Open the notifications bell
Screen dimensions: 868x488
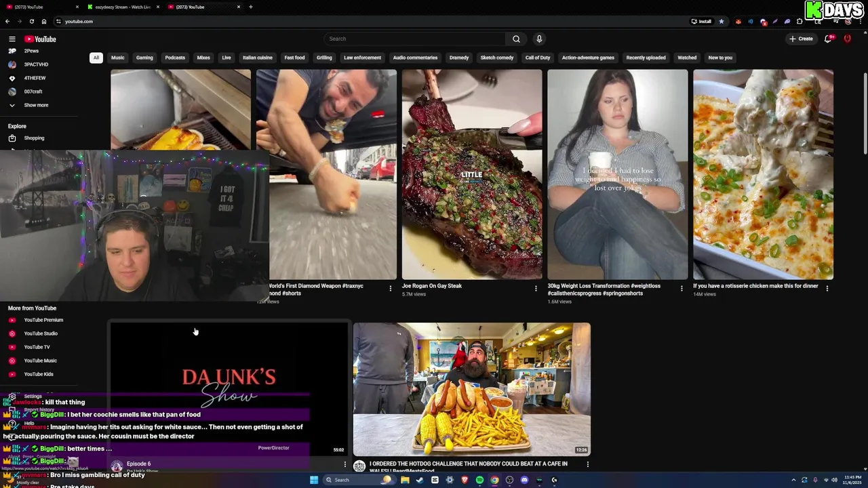click(828, 39)
